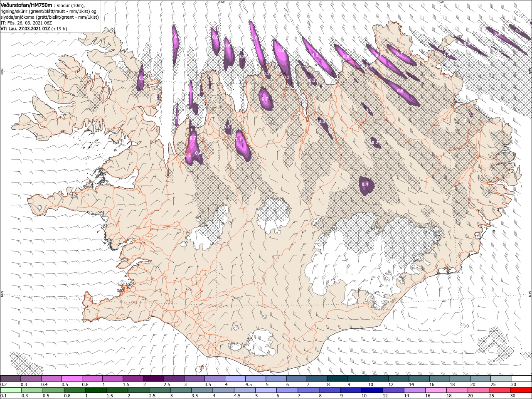Click the lower legend swatch labeled 8
The width and height of the screenshot is (532, 399).
click(x=329, y=390)
